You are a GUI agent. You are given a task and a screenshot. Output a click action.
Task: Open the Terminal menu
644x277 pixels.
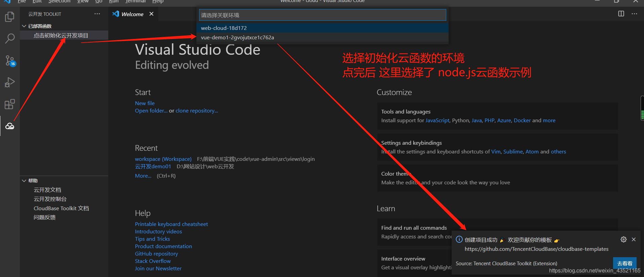tap(136, 1)
